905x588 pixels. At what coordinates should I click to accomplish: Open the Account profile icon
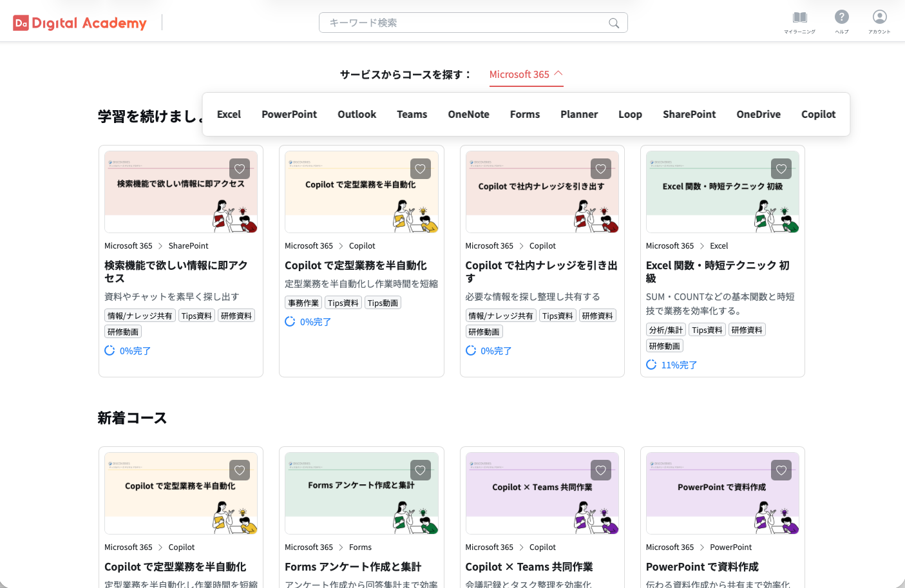[880, 17]
